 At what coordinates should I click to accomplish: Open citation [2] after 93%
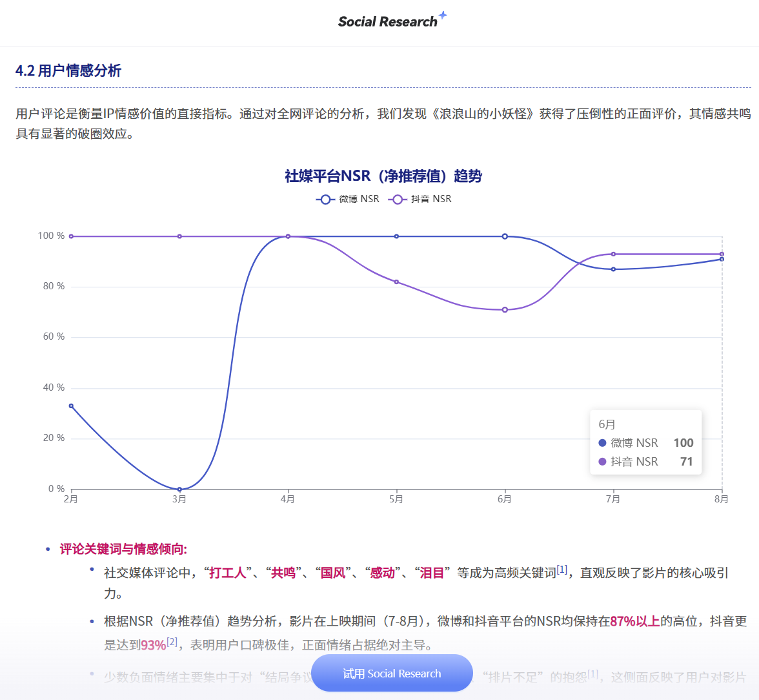tap(172, 642)
